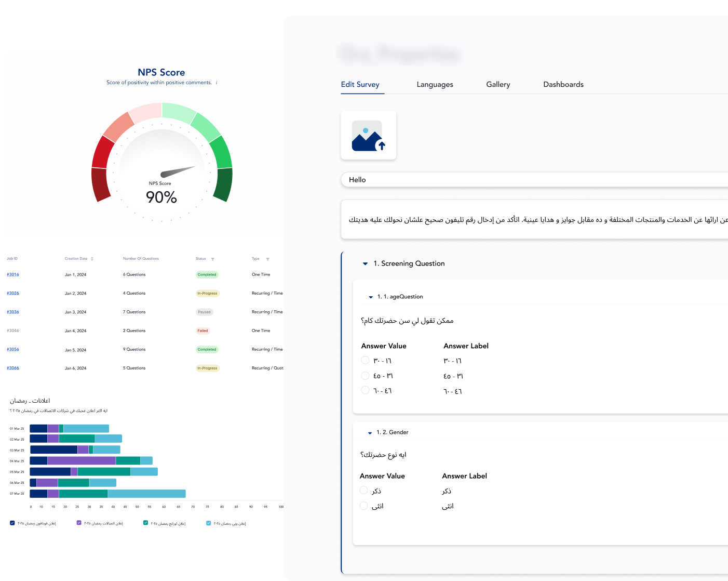Select the ذكر gender radio button
728x581 pixels.
pyautogui.click(x=363, y=490)
